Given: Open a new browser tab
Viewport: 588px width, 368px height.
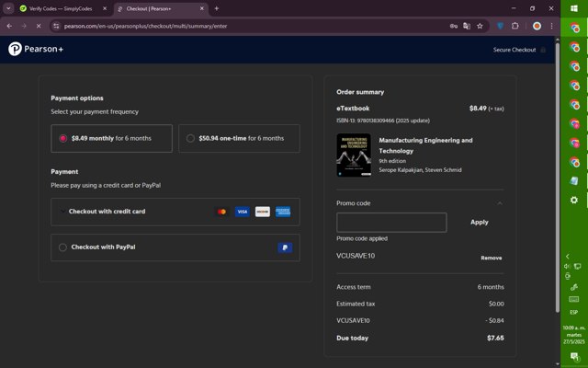Looking at the screenshot, I should 216,8.
